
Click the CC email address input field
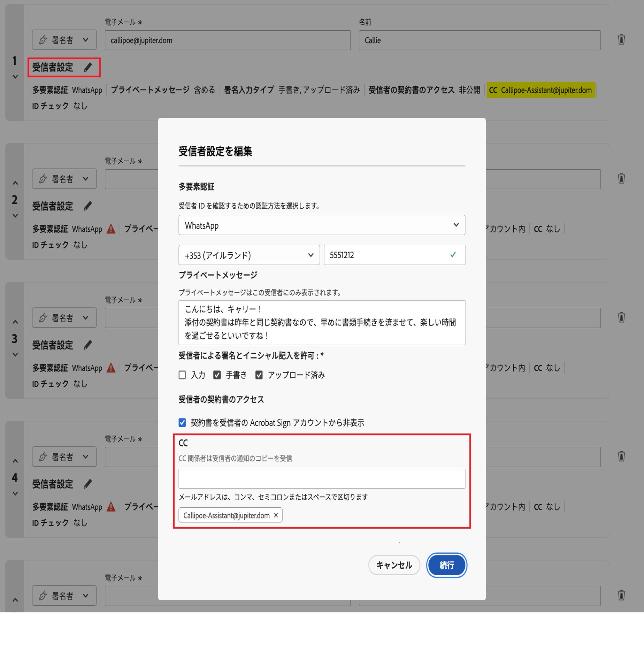322,478
